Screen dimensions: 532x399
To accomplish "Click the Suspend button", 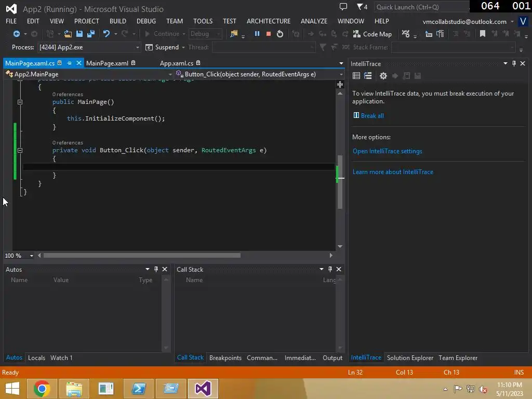I will pos(162,47).
